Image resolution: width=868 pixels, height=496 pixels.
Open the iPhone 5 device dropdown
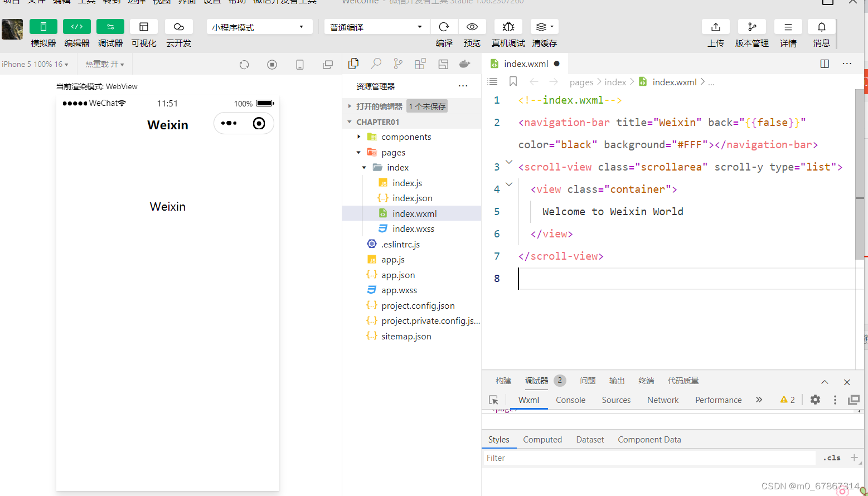point(35,64)
